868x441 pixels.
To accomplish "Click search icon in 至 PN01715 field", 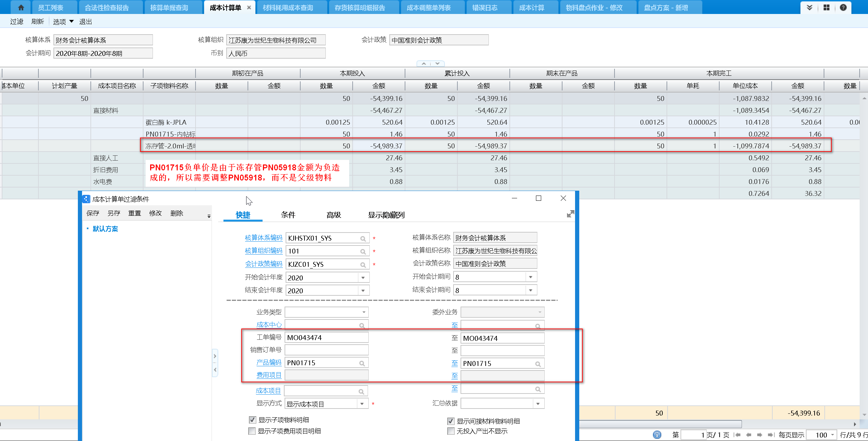I will [538, 364].
